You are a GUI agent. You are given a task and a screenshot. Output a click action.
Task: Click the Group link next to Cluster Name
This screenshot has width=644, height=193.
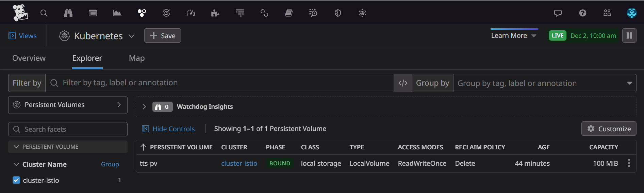point(110,164)
